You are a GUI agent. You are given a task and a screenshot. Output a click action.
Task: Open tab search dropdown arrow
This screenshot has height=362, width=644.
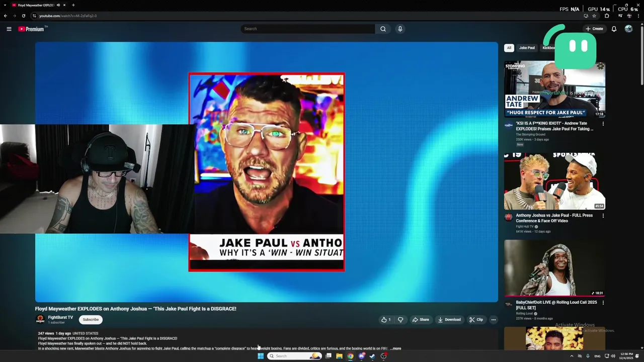(x=5, y=5)
